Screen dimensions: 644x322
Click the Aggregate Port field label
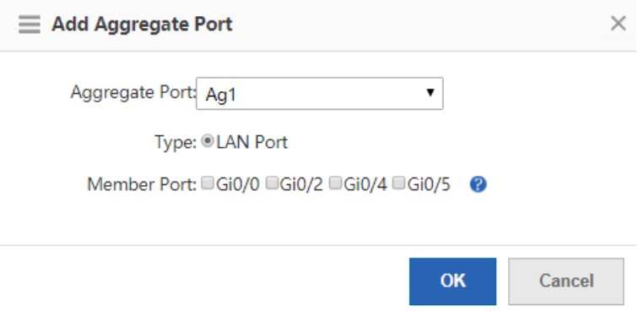pyautogui.click(x=133, y=93)
